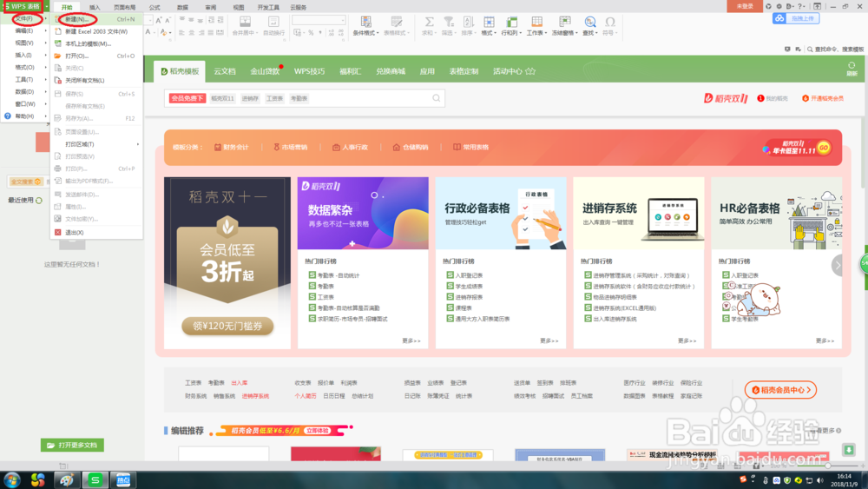Screen dimensions: 868x489
Task: Switch to the 插入 ribbon tab
Action: pyautogui.click(x=95, y=7)
